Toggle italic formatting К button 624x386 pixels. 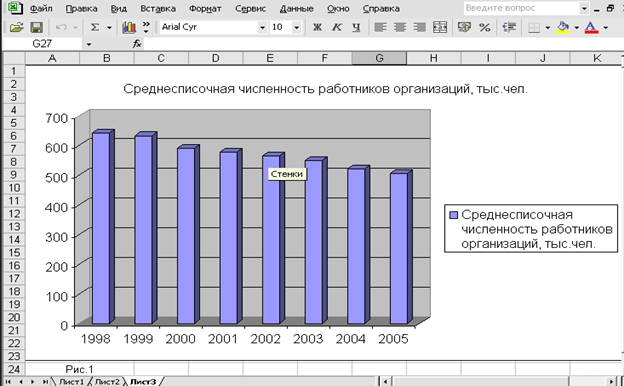point(337,27)
